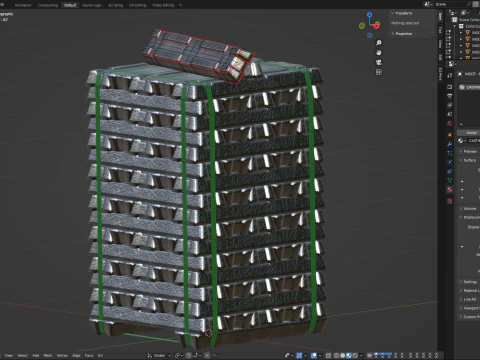The image size is (480, 360).
Task: Select the material slot in the list
Action: click(469, 87)
